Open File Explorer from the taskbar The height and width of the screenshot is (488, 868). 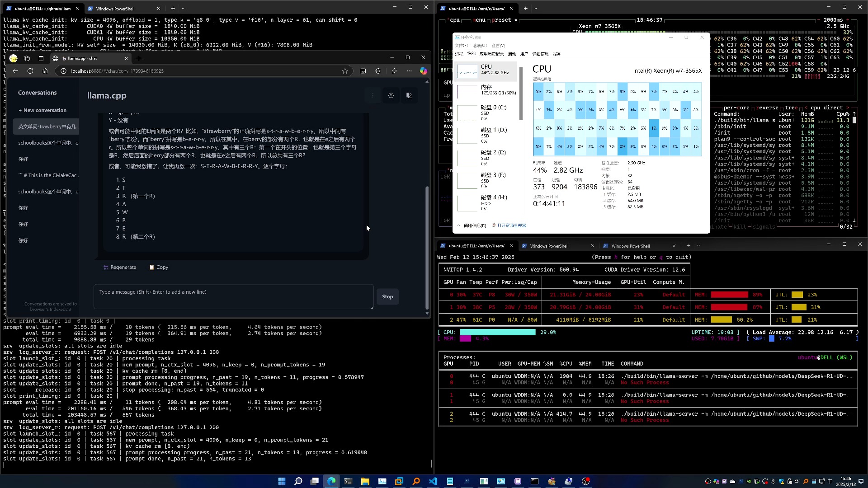pos(365,481)
